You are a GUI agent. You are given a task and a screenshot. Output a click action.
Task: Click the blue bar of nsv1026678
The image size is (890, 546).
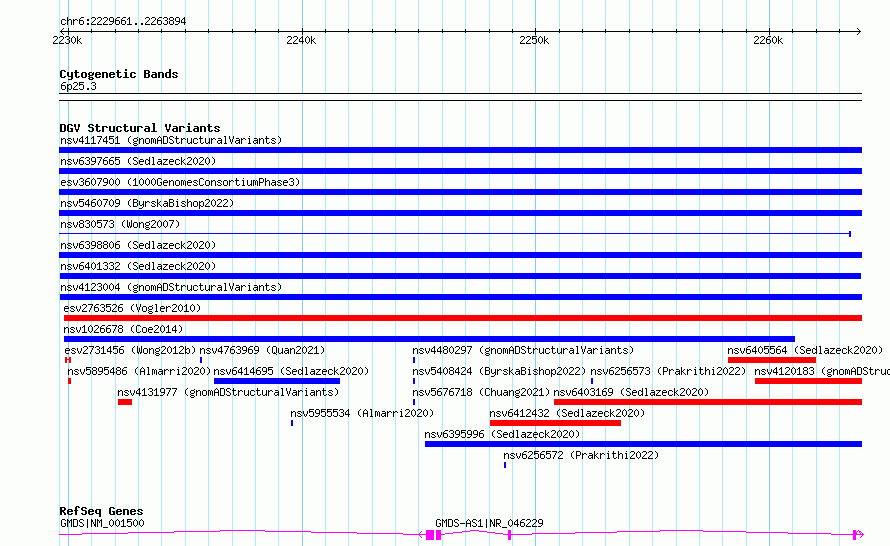[429, 339]
